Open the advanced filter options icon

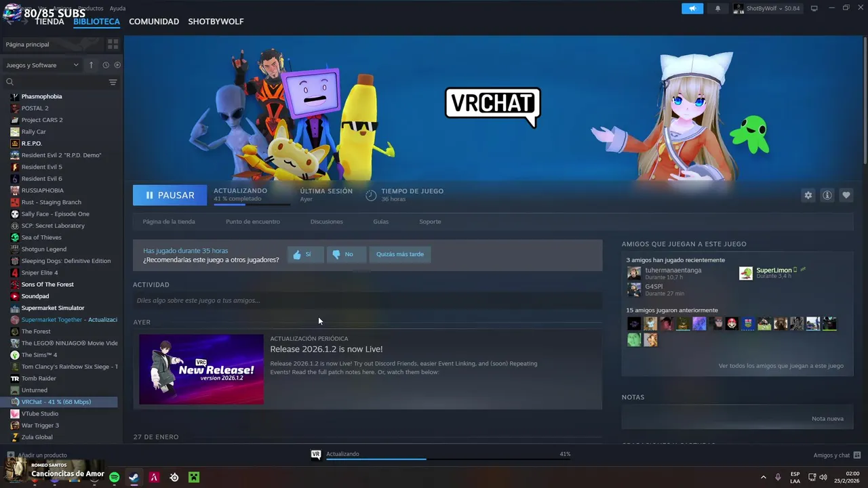[113, 82]
